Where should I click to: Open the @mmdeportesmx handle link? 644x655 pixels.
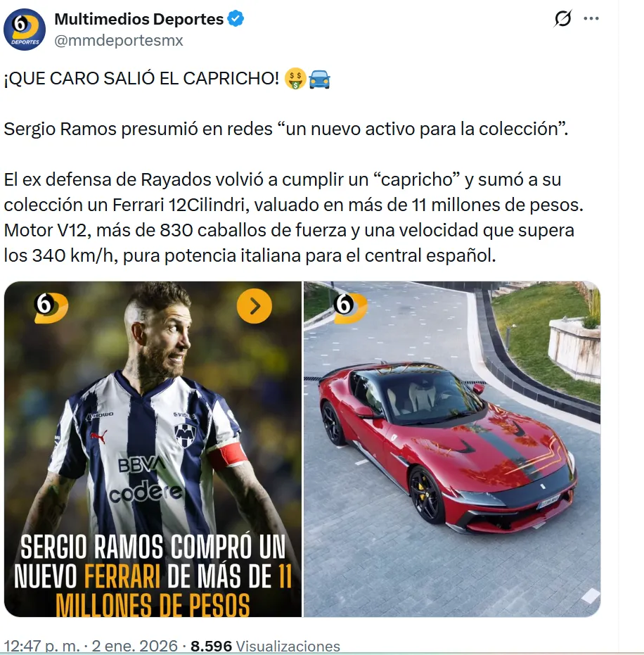click(119, 41)
